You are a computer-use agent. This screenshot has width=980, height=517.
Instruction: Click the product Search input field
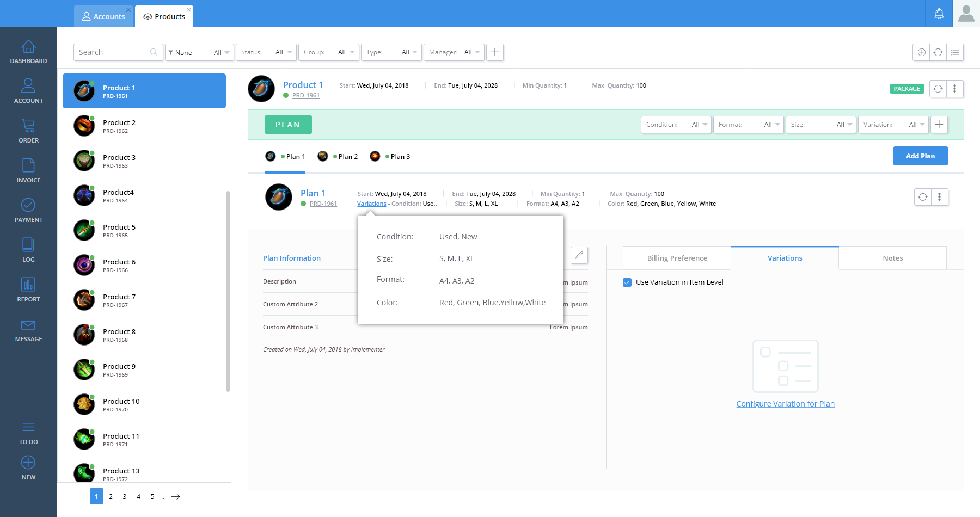coord(113,52)
